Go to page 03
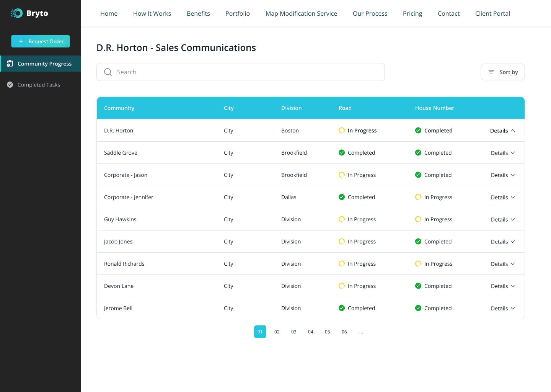 click(294, 332)
